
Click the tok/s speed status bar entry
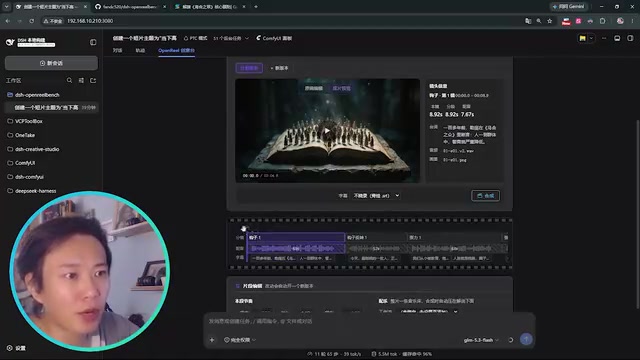click(x=334, y=354)
